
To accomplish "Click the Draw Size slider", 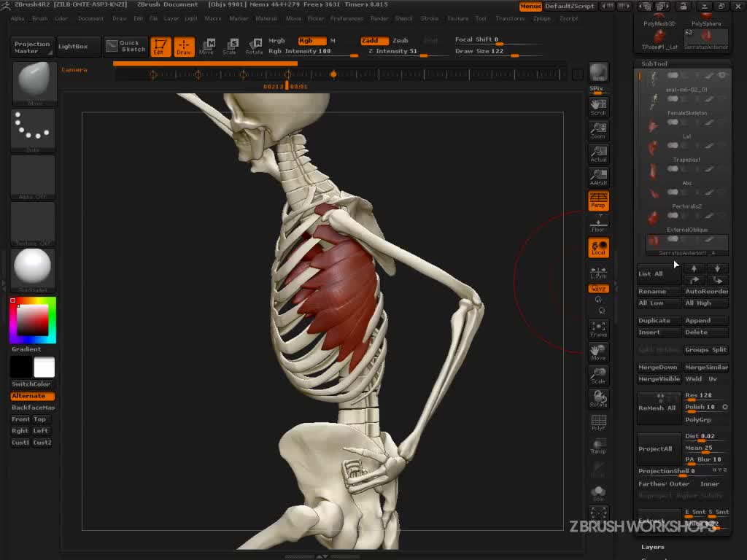I will pyautogui.click(x=498, y=52).
